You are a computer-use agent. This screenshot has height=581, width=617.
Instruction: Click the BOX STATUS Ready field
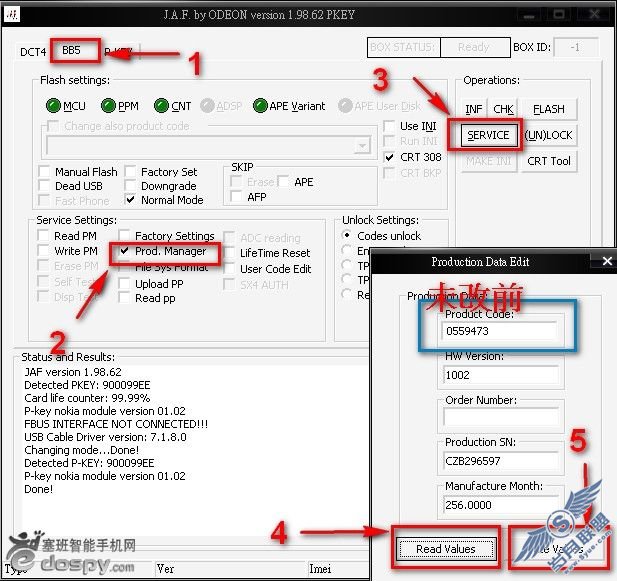click(475, 48)
